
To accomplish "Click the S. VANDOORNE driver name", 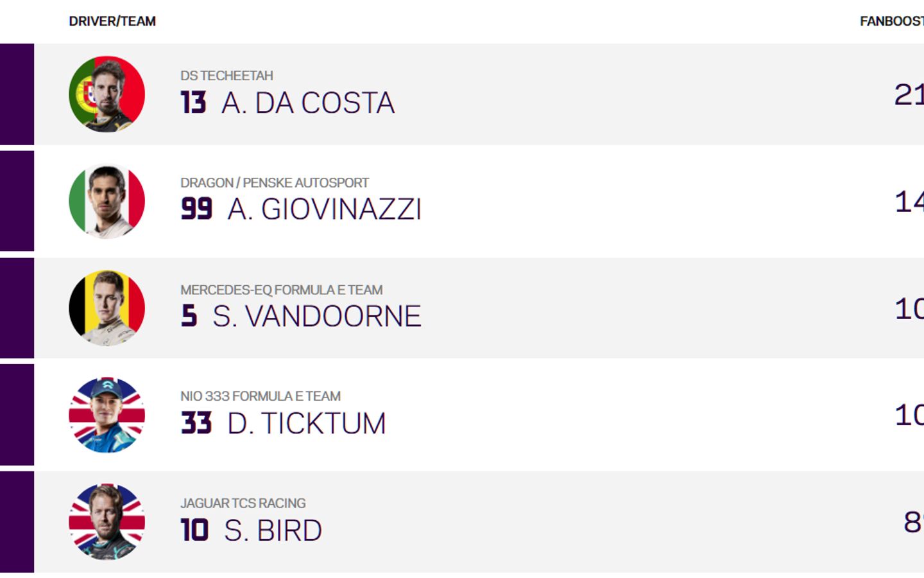I will [x=316, y=317].
